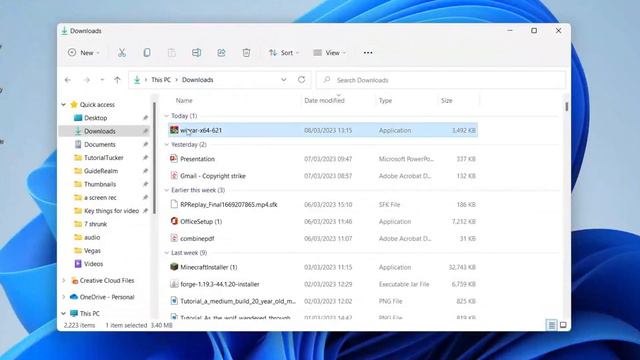Click the Share icon in toolbar
The height and width of the screenshot is (360, 640).
coord(221,53)
